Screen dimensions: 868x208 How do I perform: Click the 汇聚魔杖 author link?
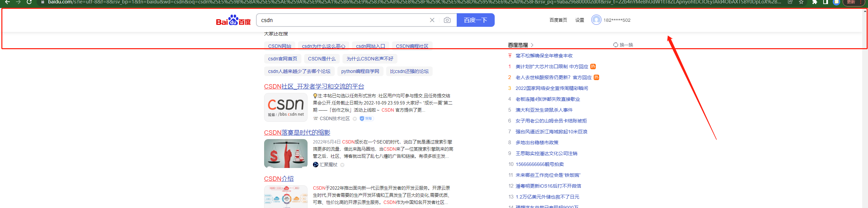(328, 165)
